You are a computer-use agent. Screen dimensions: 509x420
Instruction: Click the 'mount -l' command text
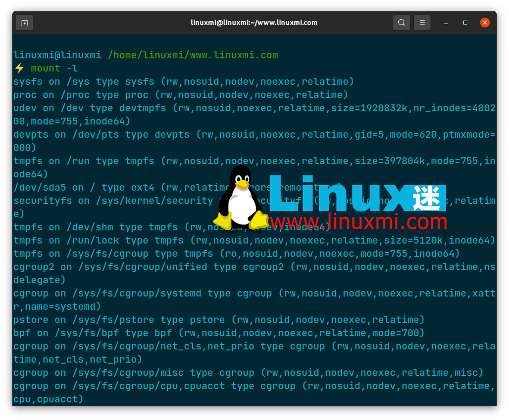[x=54, y=69]
